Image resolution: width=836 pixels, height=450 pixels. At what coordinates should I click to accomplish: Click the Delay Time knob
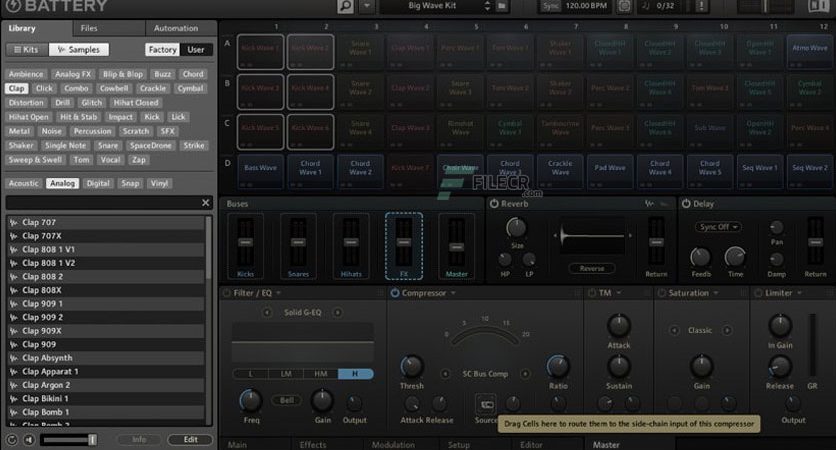click(735, 258)
